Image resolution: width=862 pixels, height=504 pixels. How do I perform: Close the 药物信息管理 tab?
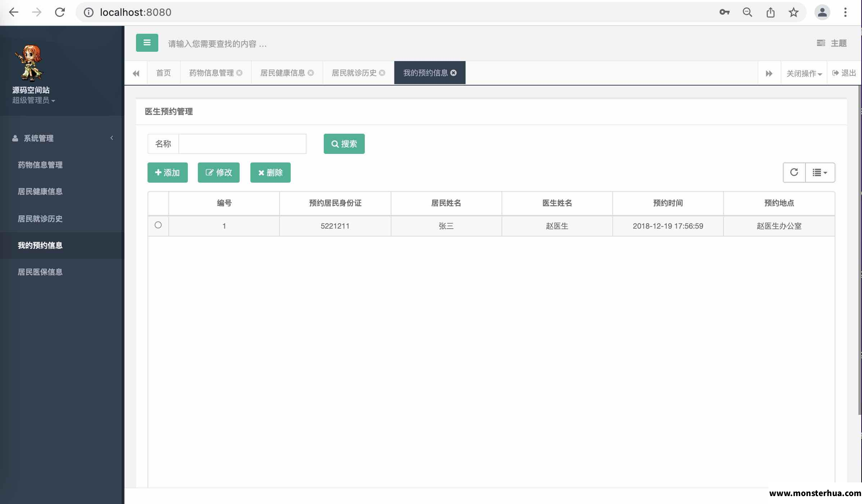[240, 73]
